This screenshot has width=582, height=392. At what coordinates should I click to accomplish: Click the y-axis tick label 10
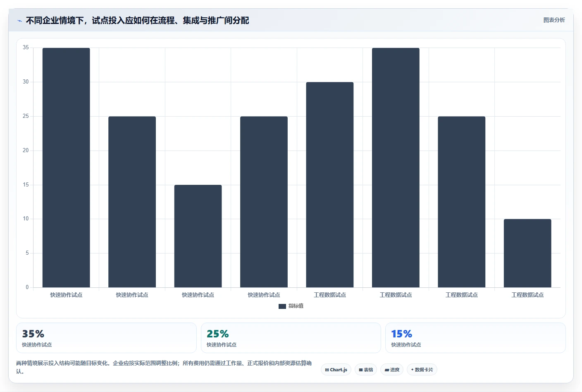tap(26, 219)
